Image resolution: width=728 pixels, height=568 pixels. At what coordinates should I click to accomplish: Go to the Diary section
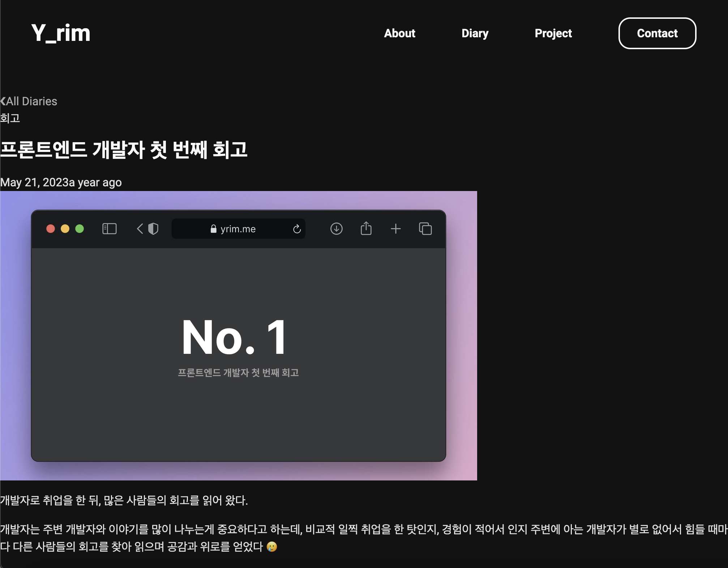pyautogui.click(x=475, y=33)
